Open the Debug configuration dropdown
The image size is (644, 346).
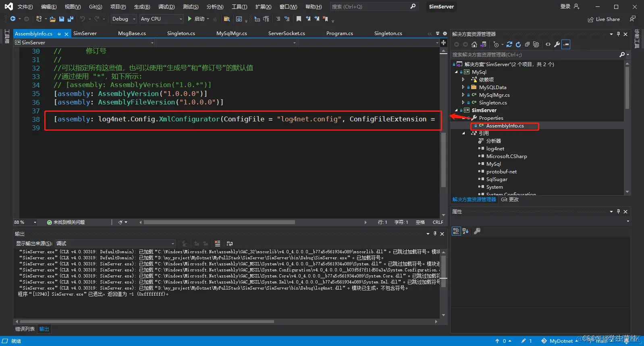pyautogui.click(x=123, y=19)
